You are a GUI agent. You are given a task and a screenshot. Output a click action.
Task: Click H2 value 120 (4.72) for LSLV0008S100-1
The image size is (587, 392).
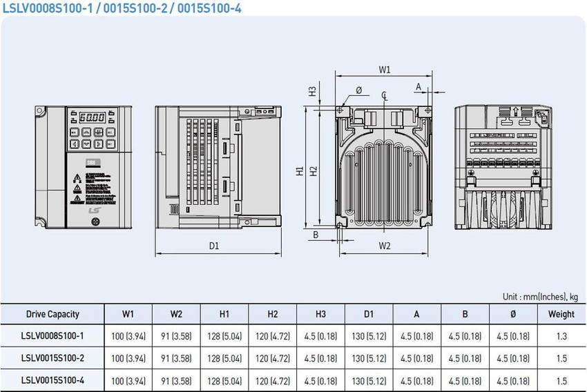273,336
